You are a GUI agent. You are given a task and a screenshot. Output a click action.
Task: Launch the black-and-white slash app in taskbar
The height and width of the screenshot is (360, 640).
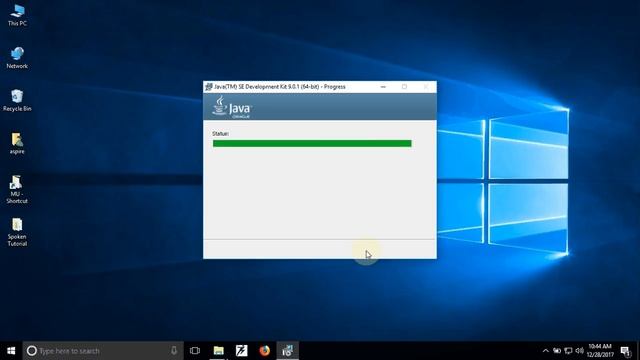click(x=242, y=351)
